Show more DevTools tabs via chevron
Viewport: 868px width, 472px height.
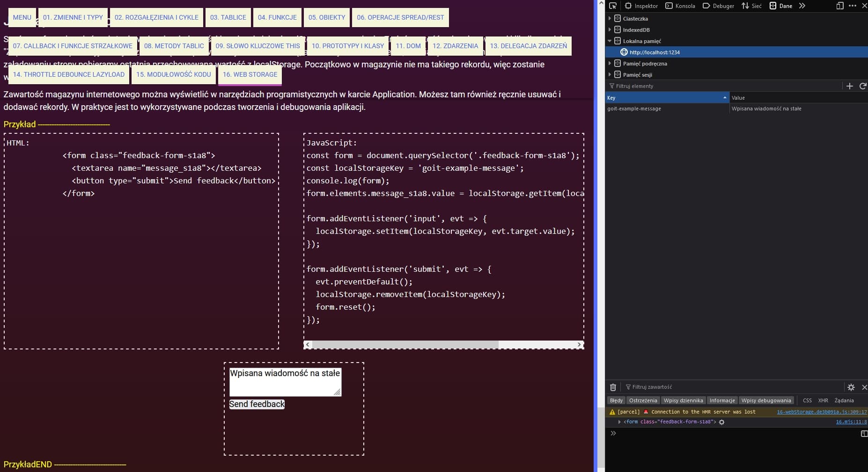click(x=802, y=6)
